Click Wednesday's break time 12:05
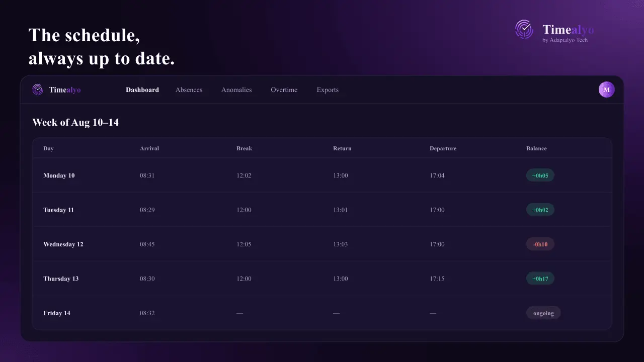644x362 pixels. click(x=244, y=244)
